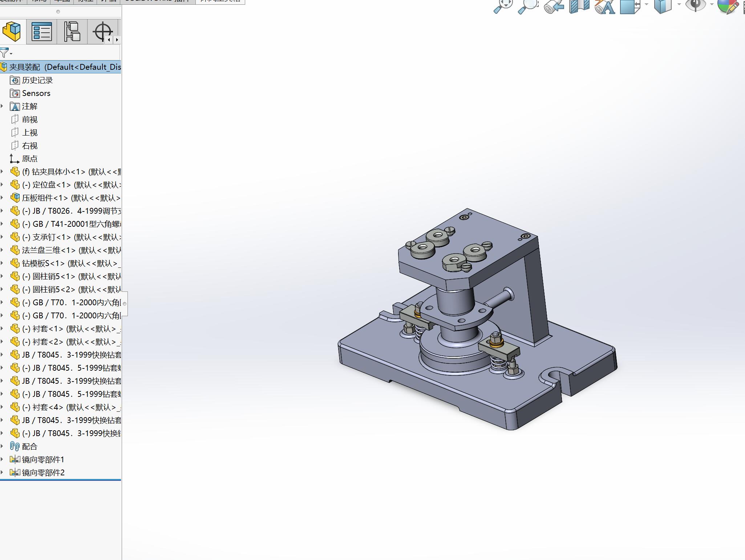
Task: Switch to the PropertyManager tab
Action: (x=42, y=31)
